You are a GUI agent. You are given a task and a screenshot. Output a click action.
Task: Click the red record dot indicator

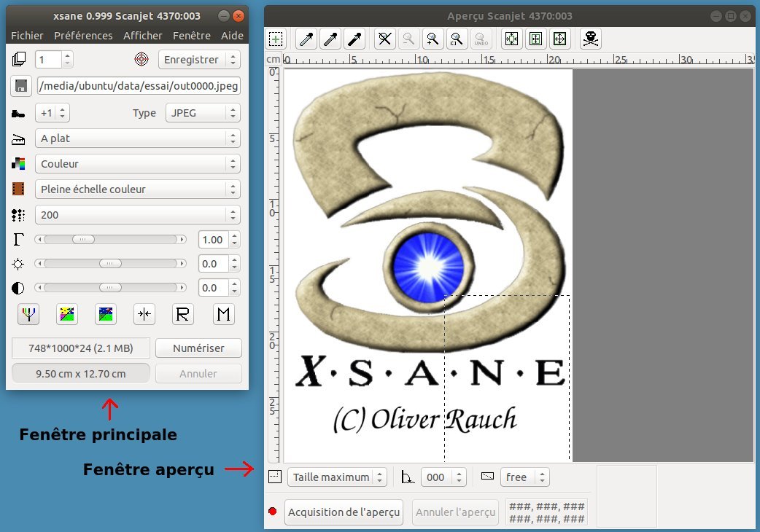coord(272,512)
